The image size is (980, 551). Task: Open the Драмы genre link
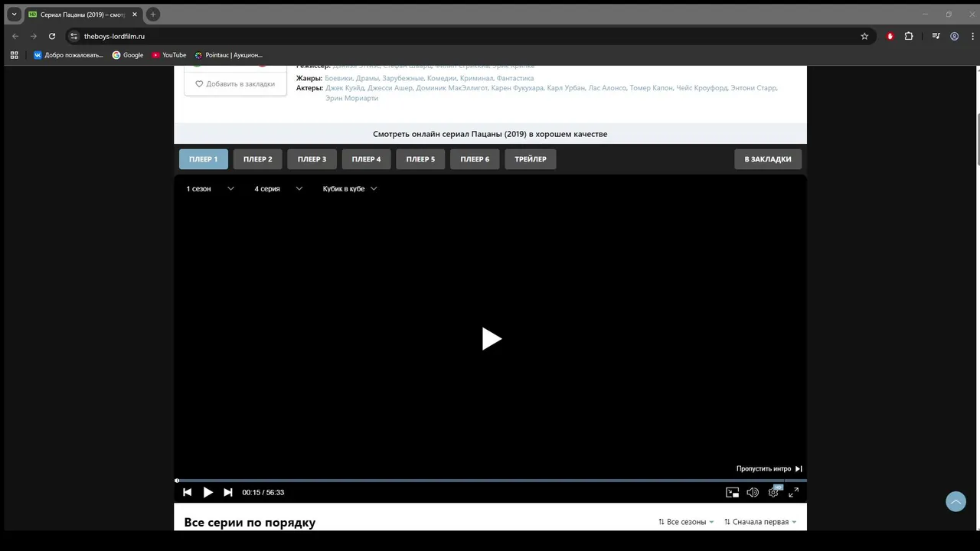tap(367, 78)
